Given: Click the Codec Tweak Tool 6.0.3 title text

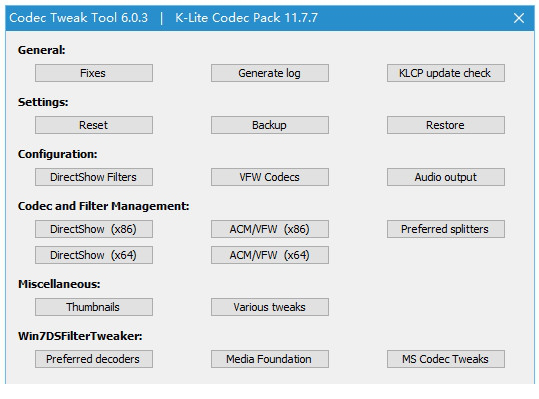Looking at the screenshot, I should (x=79, y=18).
